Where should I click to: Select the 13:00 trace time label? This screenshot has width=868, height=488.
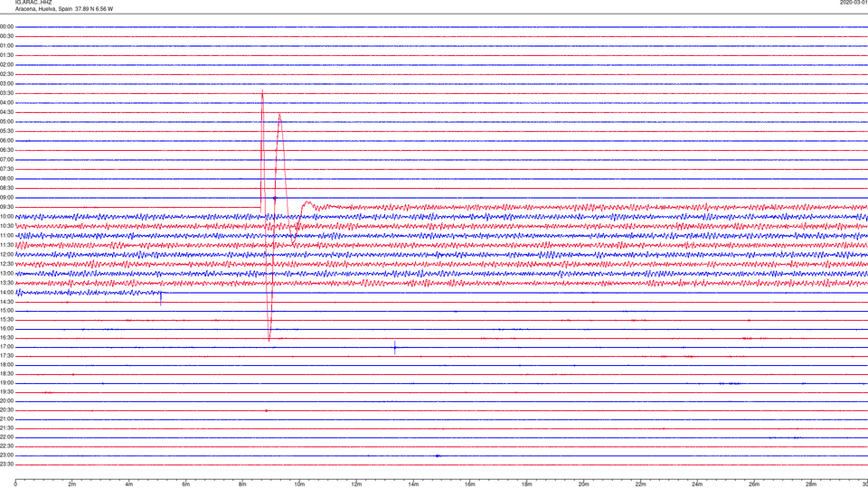click(x=6, y=273)
